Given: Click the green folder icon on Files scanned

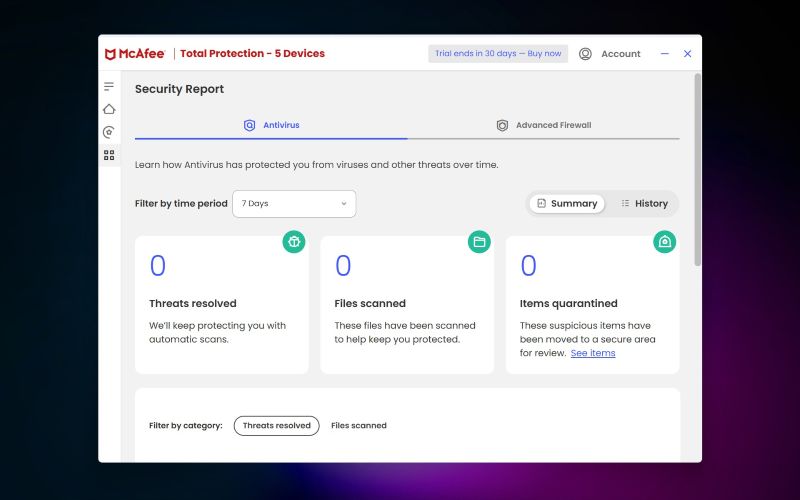Looking at the screenshot, I should click(x=479, y=242).
